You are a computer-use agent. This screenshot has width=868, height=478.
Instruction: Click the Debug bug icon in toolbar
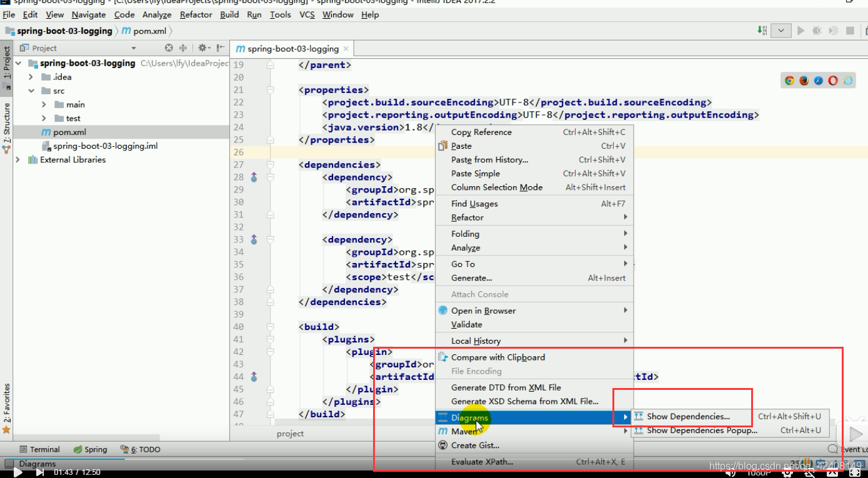coord(817,30)
